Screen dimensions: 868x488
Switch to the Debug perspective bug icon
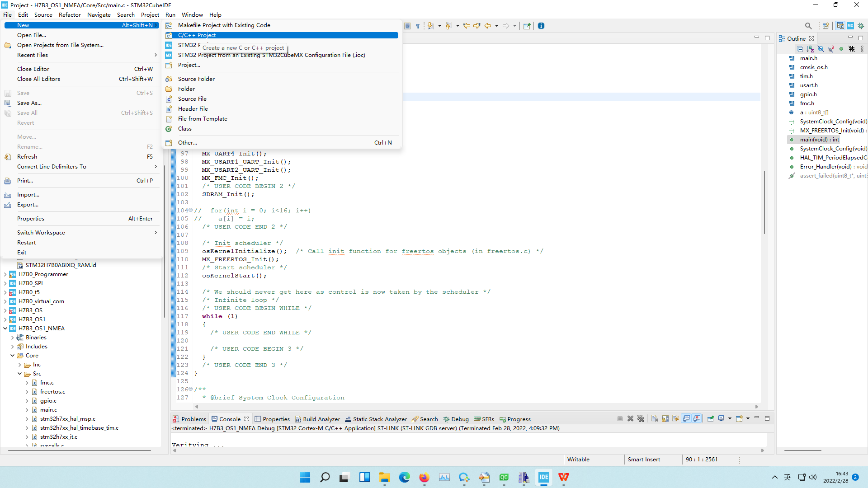[x=861, y=26]
